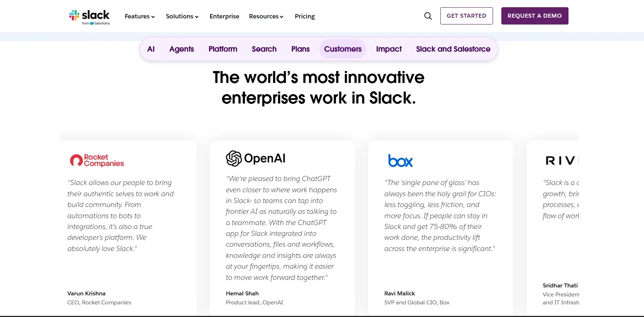Click the Box testimonial card
The image size is (644, 317).
pyautogui.click(x=440, y=227)
